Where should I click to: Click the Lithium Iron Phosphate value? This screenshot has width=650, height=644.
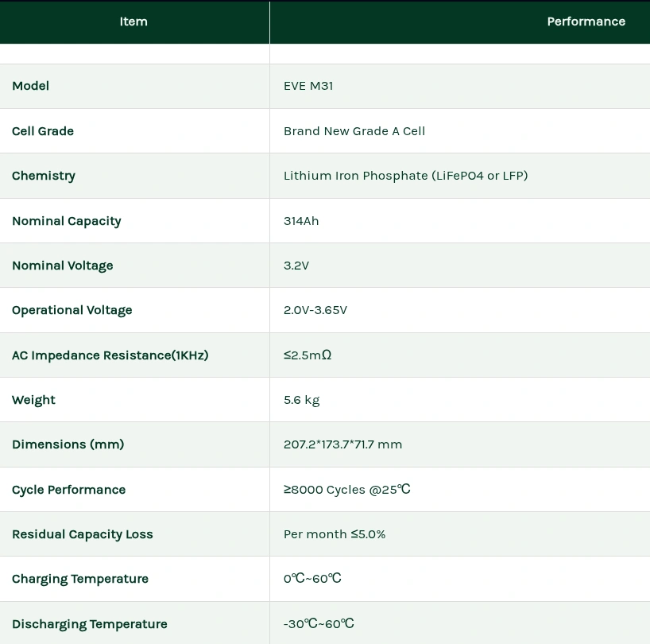pyautogui.click(x=405, y=176)
